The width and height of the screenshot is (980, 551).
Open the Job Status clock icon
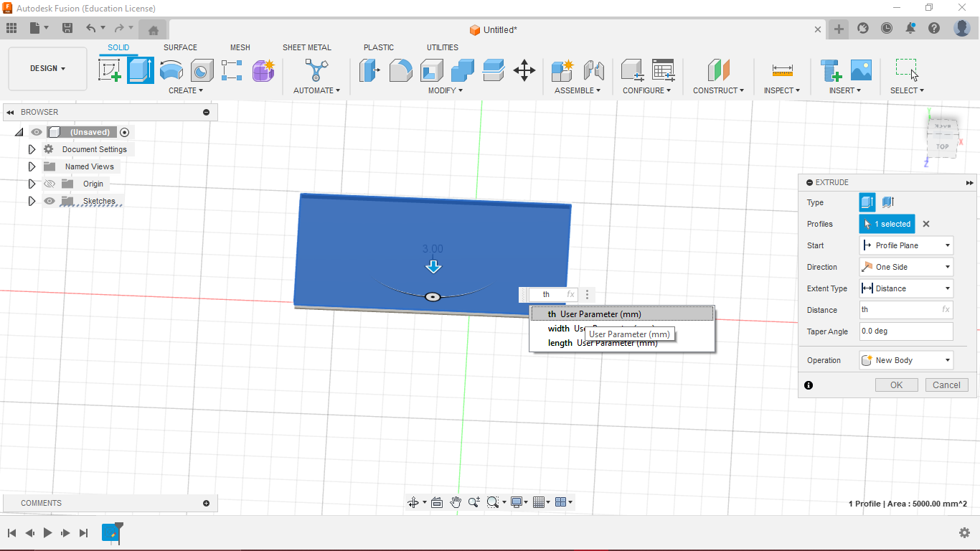tap(887, 29)
